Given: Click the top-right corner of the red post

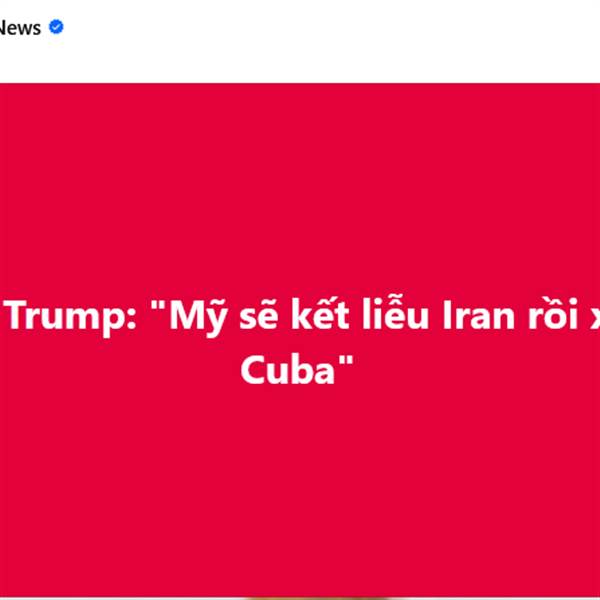Looking at the screenshot, I should pos(596,86).
